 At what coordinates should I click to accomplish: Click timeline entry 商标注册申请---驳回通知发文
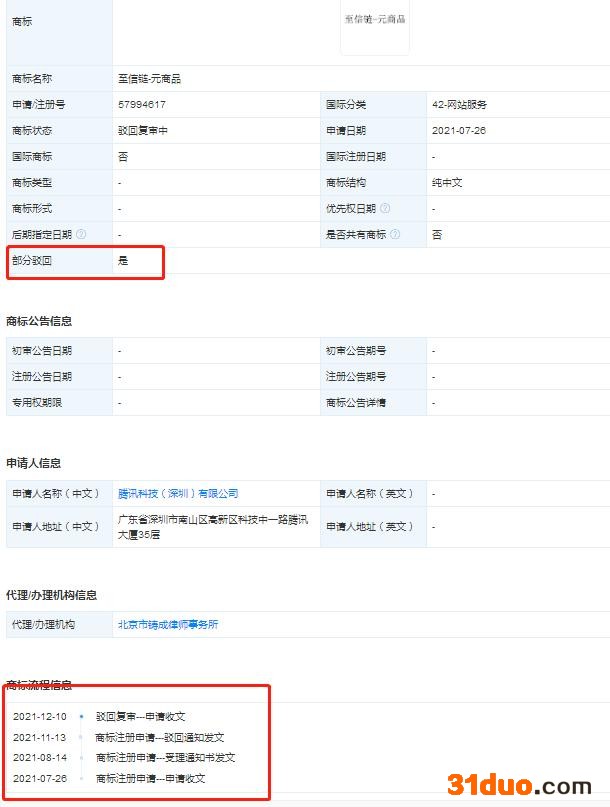coord(160,738)
